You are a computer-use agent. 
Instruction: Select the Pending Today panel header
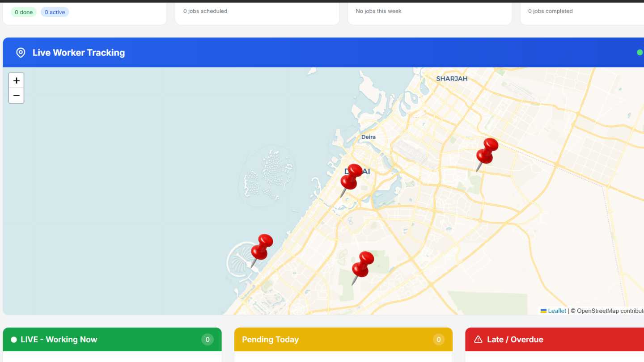pos(270,339)
